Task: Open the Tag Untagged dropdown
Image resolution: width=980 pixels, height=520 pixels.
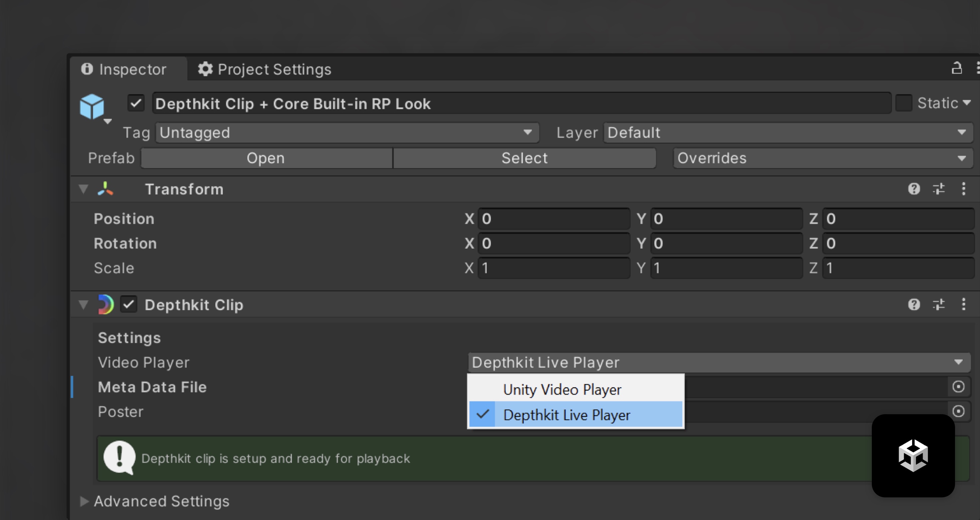Action: (347, 133)
